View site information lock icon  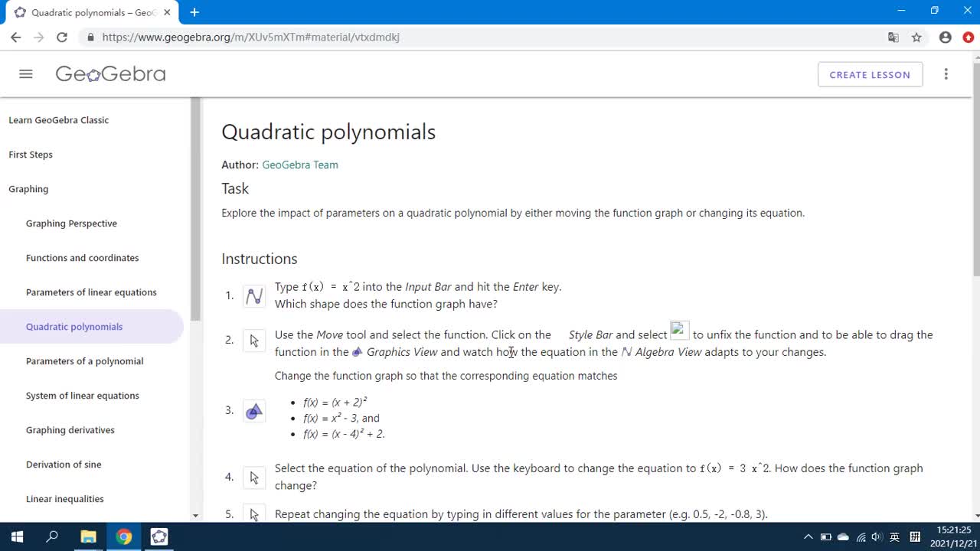point(90,37)
